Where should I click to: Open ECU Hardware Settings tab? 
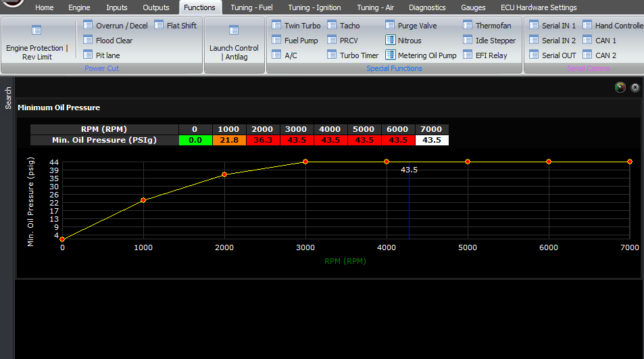coord(539,7)
